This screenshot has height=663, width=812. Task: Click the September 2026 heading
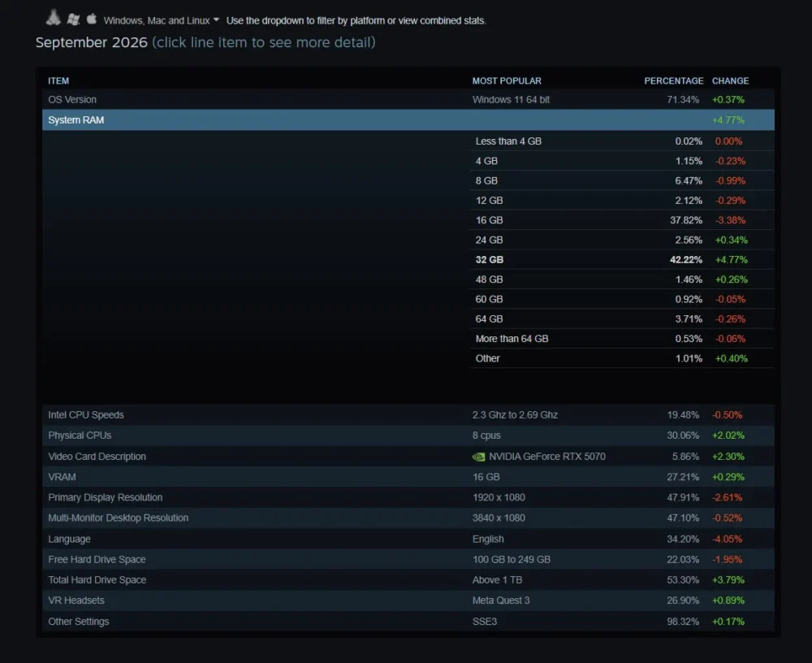pyautogui.click(x=91, y=42)
